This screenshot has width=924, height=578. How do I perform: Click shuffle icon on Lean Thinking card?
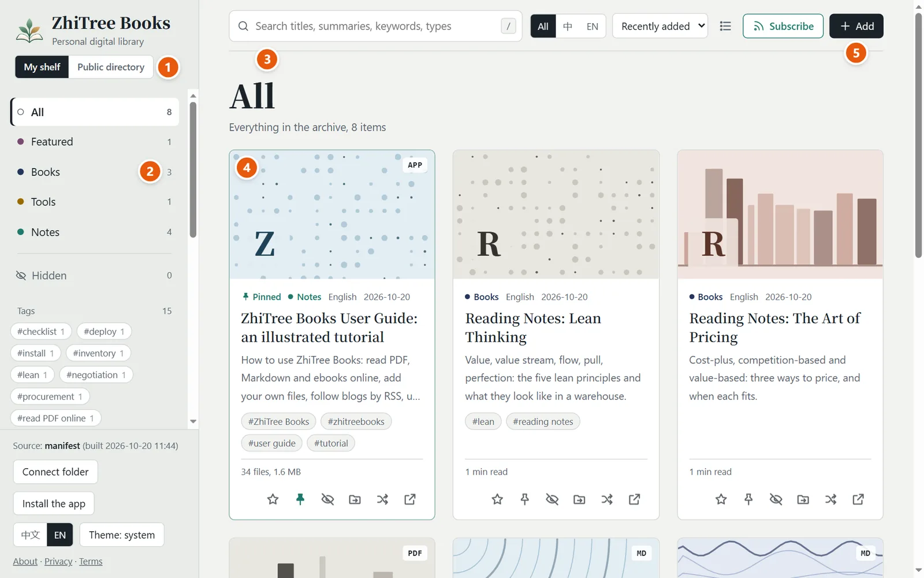pos(607,499)
